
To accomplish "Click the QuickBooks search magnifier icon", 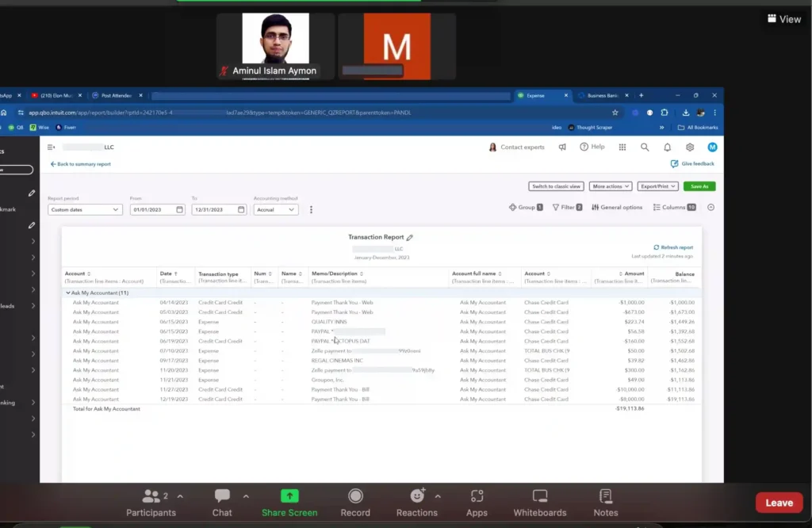I will tap(645, 147).
